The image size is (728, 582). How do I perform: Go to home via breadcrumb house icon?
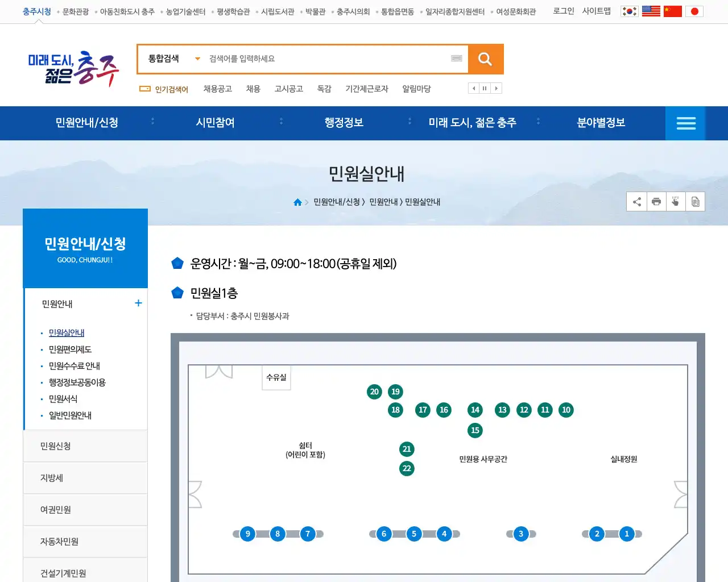tap(297, 202)
